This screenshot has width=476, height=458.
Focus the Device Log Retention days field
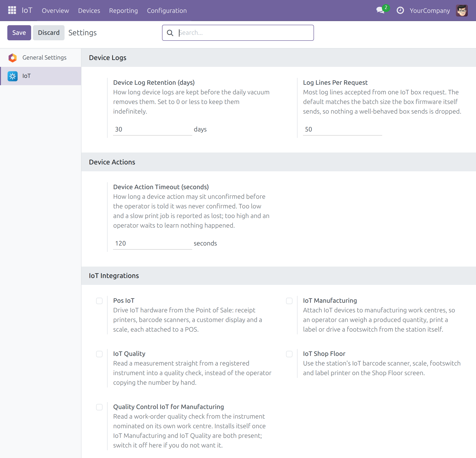click(x=152, y=129)
